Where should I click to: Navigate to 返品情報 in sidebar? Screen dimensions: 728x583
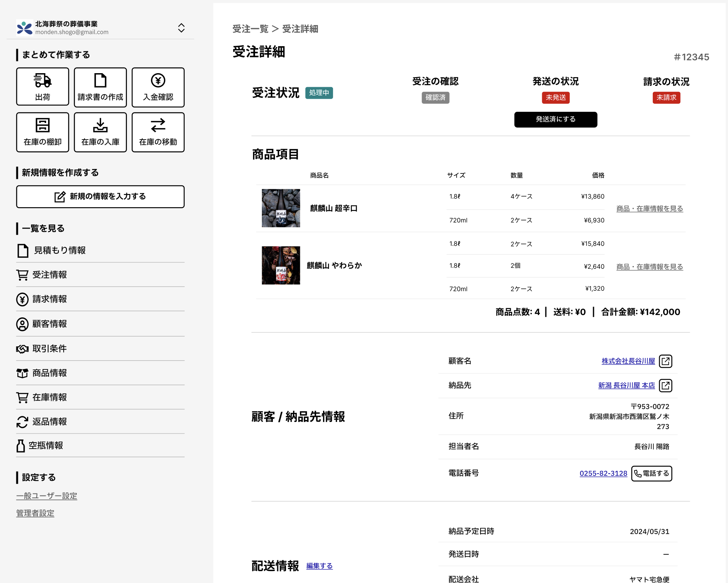50,422
